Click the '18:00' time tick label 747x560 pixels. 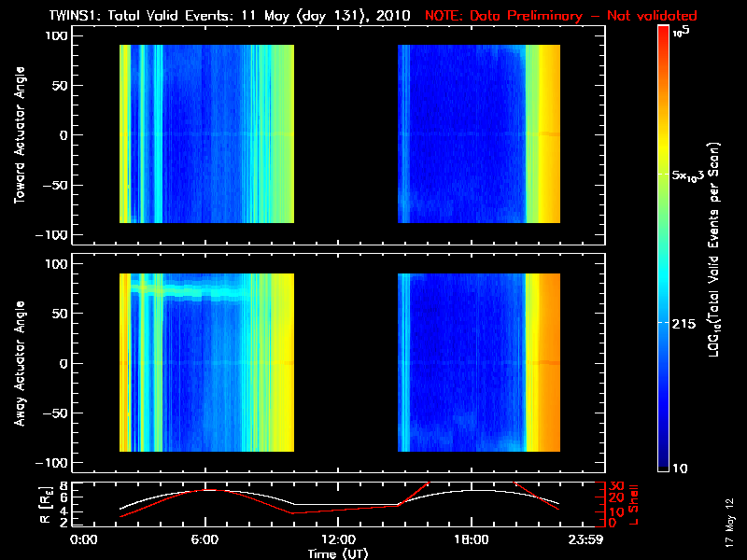click(472, 539)
